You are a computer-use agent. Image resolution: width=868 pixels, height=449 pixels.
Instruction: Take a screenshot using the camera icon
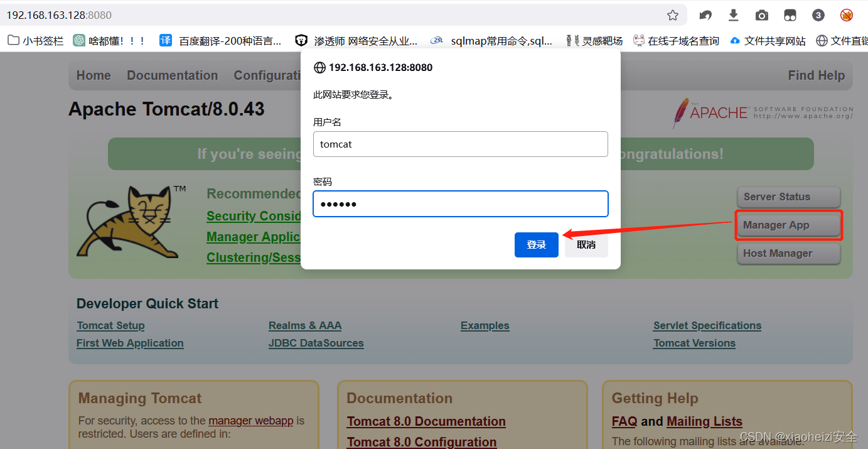tap(761, 14)
